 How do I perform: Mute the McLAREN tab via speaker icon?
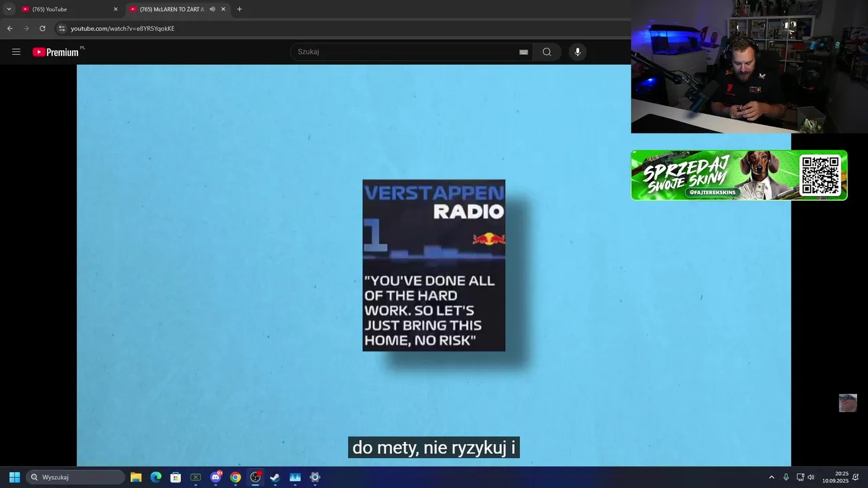212,9
